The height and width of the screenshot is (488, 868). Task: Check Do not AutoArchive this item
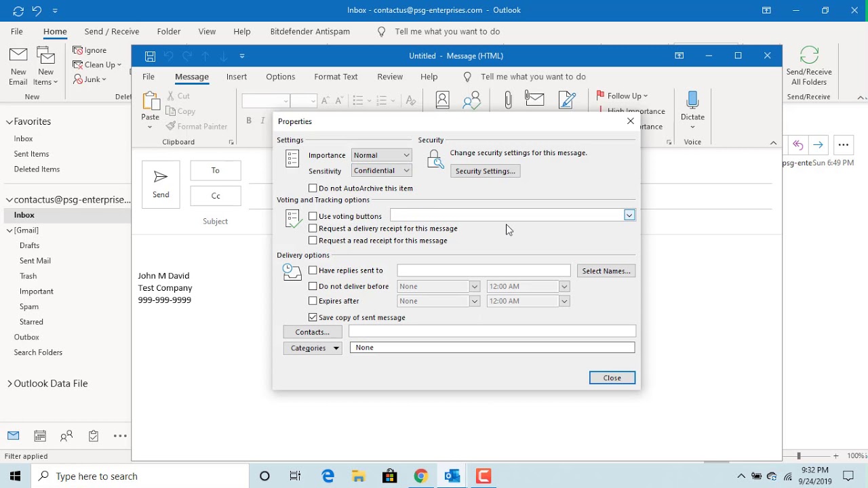313,188
